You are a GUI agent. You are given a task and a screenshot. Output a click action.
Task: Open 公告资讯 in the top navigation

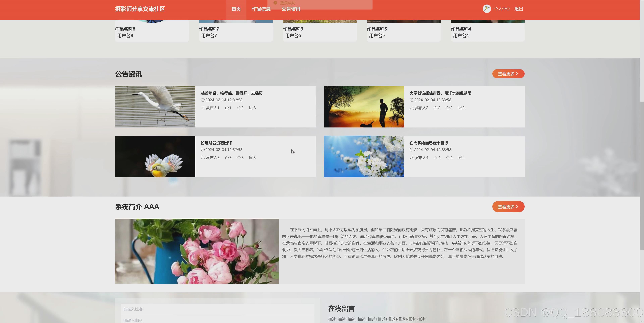[291, 9]
